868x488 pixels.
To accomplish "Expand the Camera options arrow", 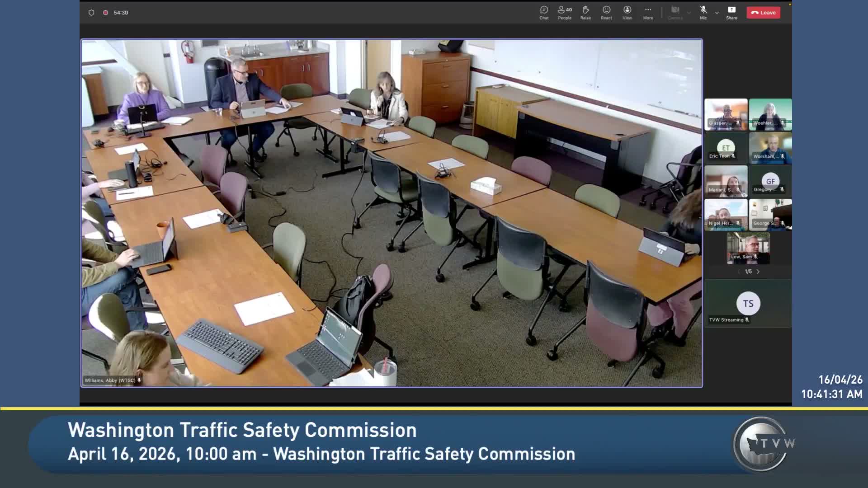I will coord(689,13).
